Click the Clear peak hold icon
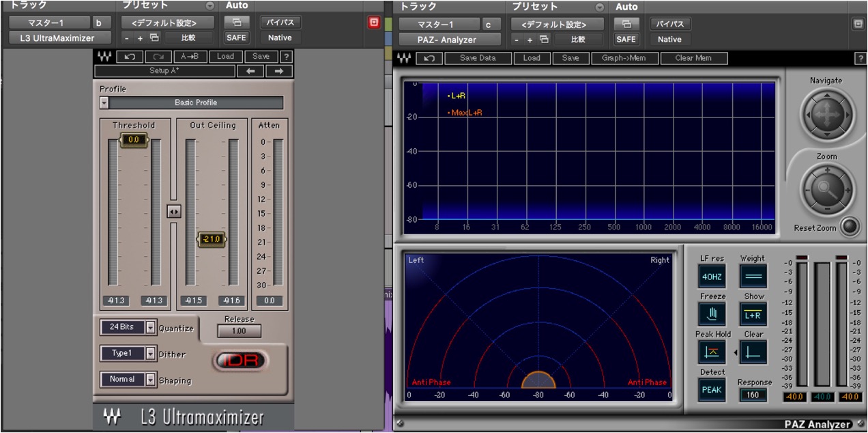 [x=753, y=352]
